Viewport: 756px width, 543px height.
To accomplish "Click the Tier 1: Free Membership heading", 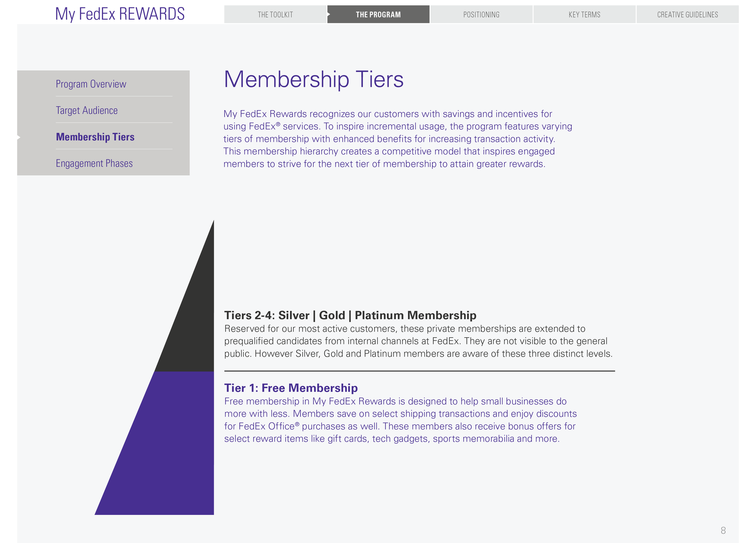I will tap(291, 388).
